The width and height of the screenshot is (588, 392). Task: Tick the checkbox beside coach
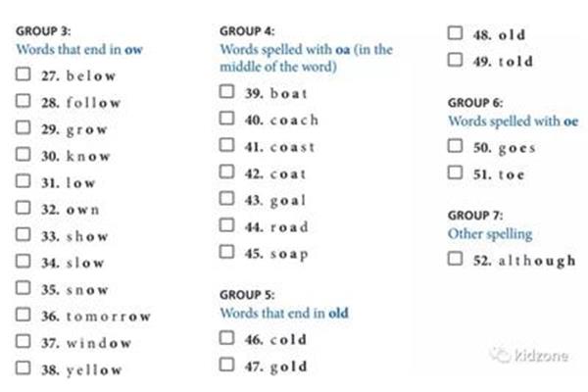tap(227, 119)
